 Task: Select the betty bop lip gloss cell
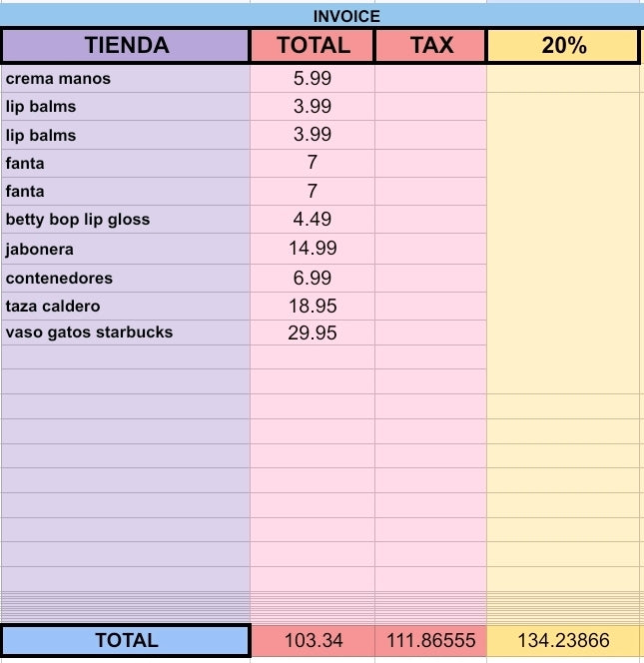[x=126, y=220]
